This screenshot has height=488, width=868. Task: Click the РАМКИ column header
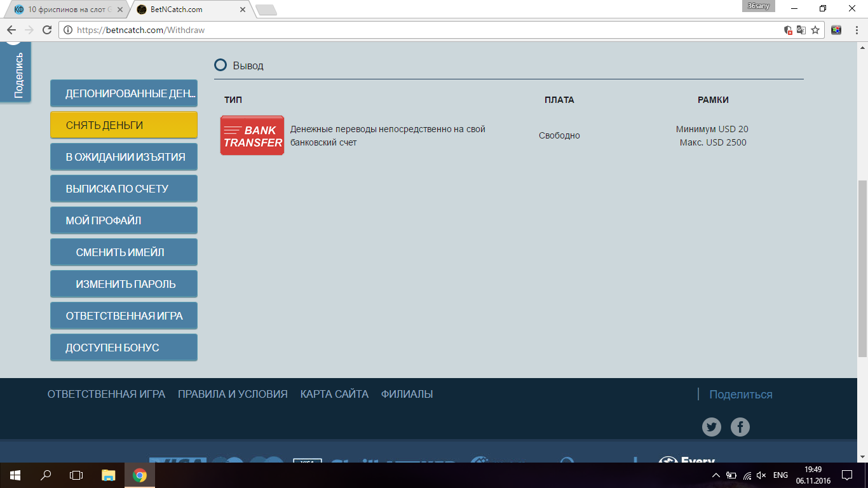pyautogui.click(x=713, y=100)
